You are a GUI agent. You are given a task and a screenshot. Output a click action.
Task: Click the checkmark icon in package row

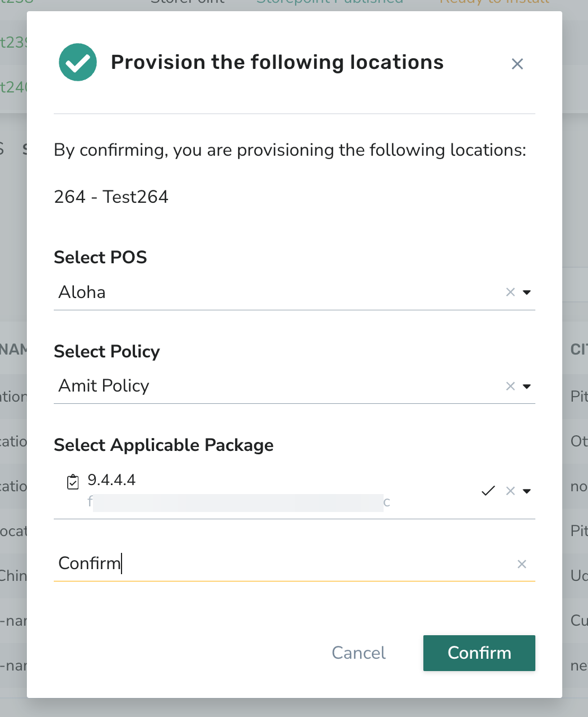tap(488, 491)
